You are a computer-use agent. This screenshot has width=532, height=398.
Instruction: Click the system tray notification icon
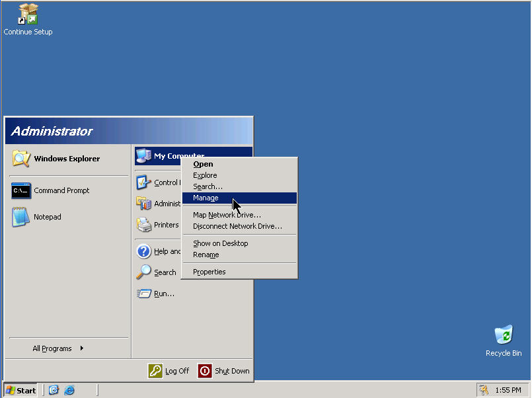click(x=484, y=390)
